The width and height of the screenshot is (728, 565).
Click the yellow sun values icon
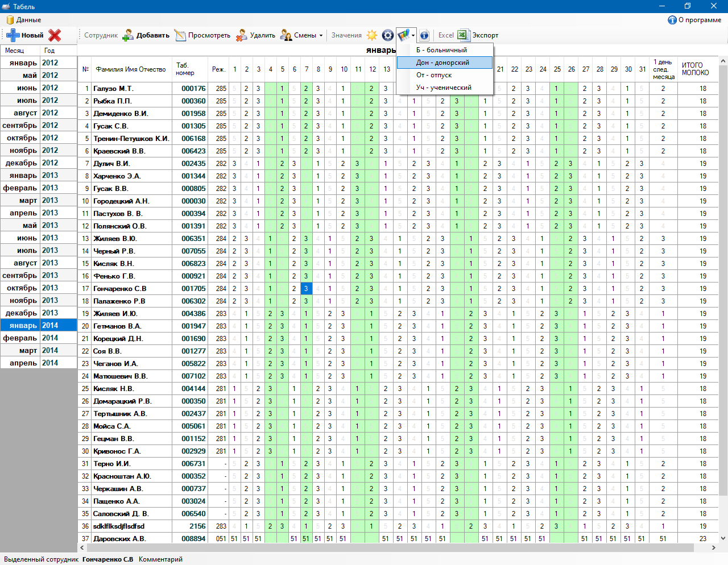pos(372,35)
